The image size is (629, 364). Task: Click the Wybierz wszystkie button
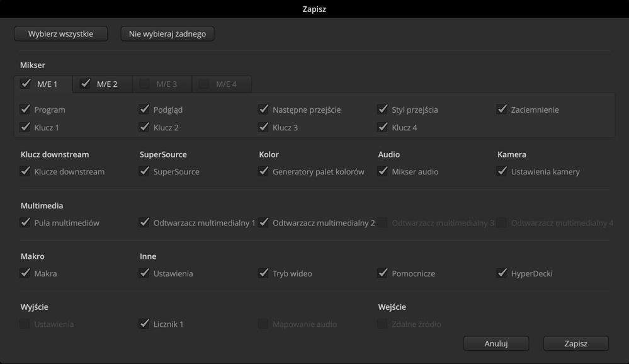tap(60, 34)
